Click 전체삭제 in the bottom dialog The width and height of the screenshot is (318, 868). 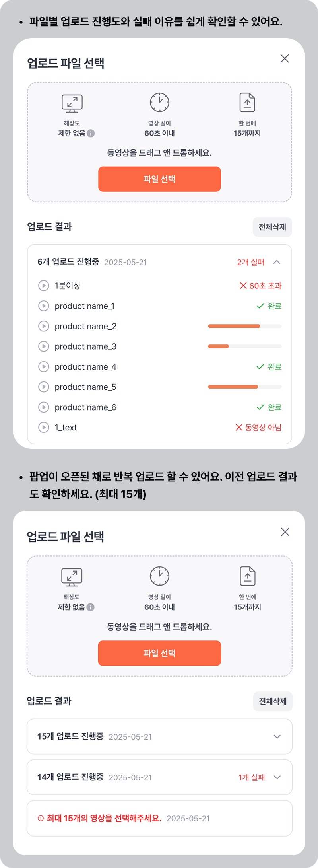pos(273,701)
